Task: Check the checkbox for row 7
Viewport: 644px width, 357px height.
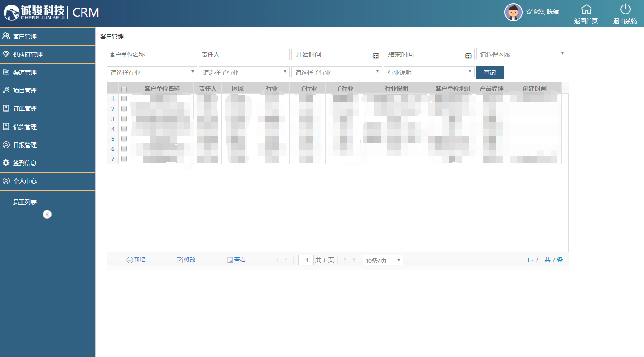Action: tap(124, 159)
